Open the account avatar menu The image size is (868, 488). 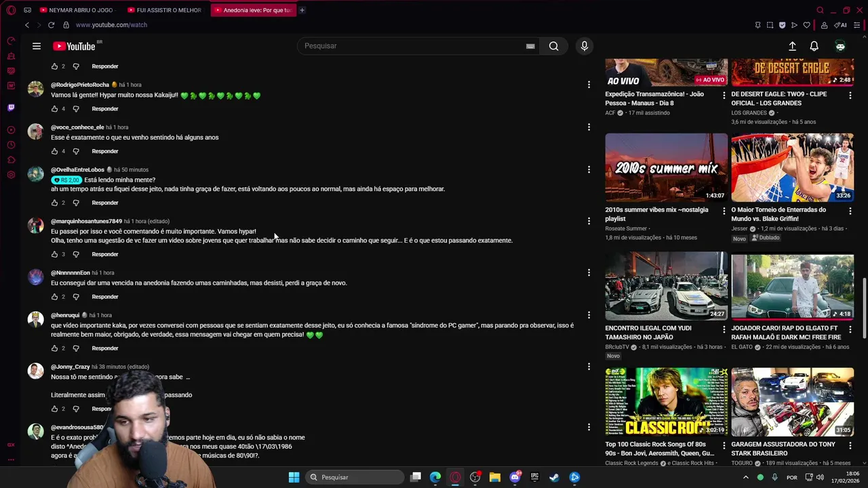click(x=840, y=46)
